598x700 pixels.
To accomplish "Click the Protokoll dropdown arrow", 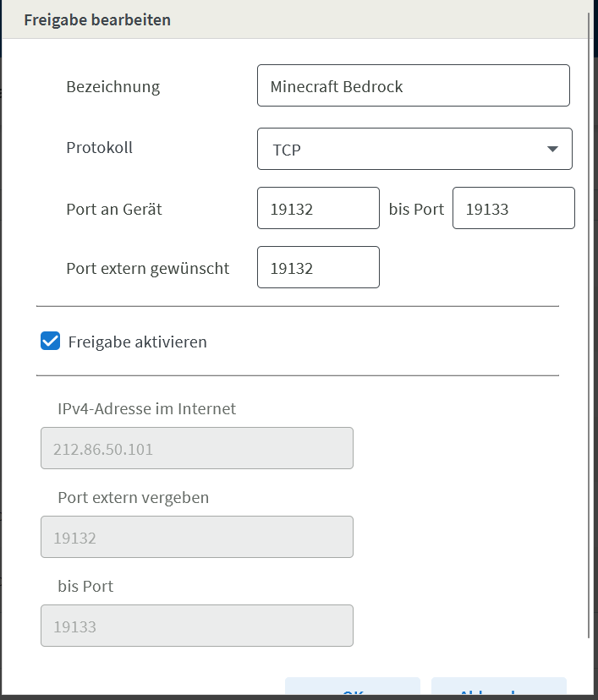I will (552, 150).
